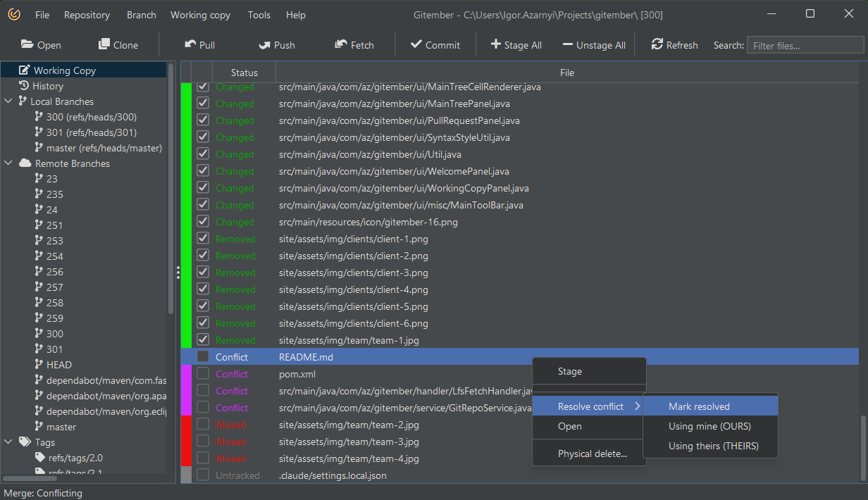The height and width of the screenshot is (500, 868).
Task: Check the pom.xml conflict checkbox
Action: tap(203, 374)
